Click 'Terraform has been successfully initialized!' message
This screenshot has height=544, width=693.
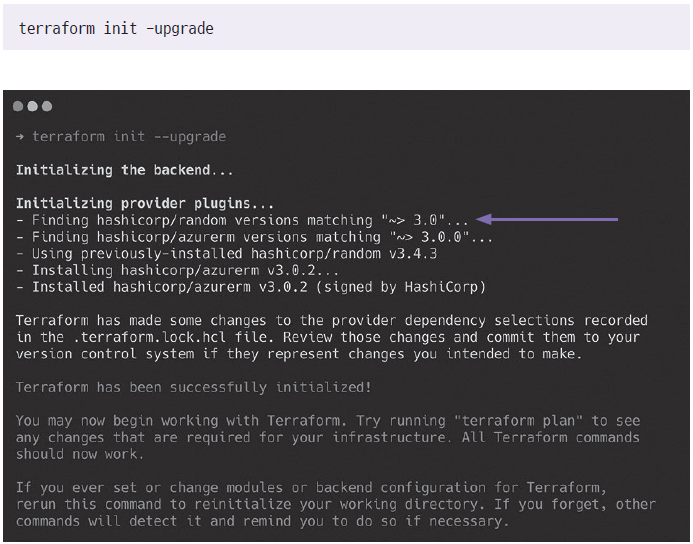coord(194,388)
